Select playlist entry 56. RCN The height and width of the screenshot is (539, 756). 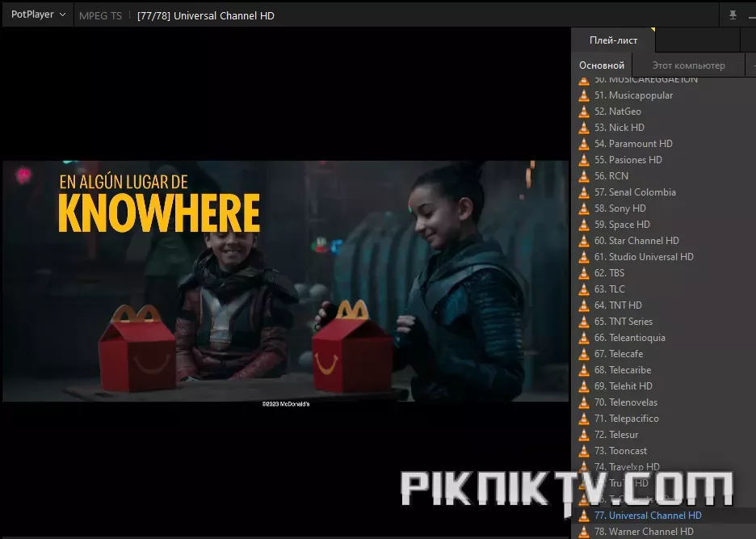pyautogui.click(x=663, y=176)
